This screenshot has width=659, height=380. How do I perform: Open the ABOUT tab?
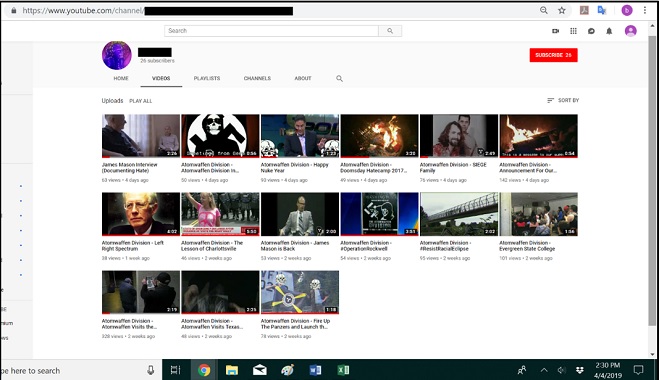(303, 79)
